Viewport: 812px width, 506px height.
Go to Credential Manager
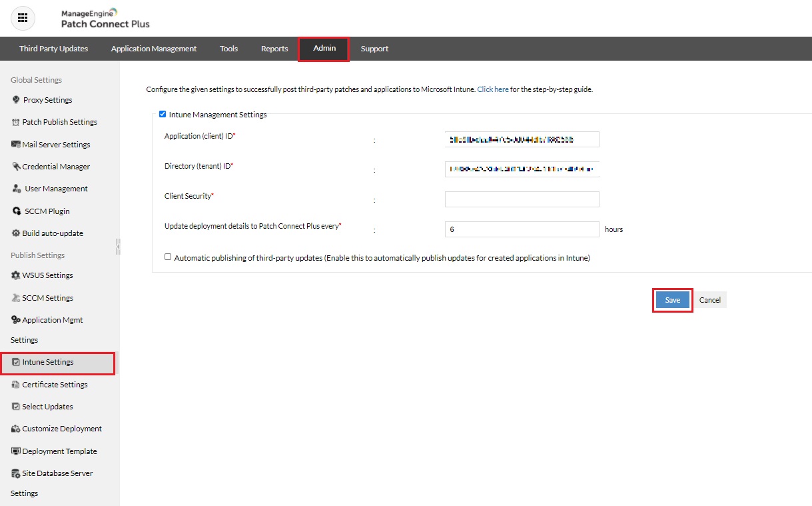(56, 167)
